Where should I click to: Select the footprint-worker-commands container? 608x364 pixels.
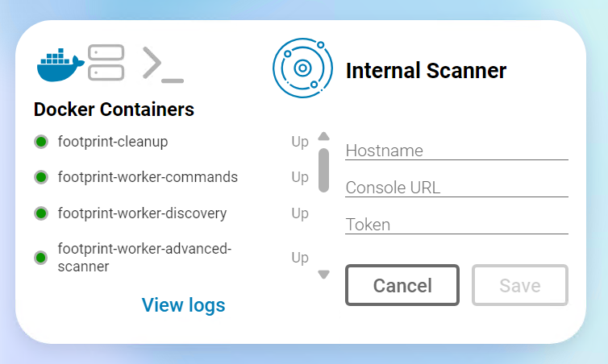148,176
